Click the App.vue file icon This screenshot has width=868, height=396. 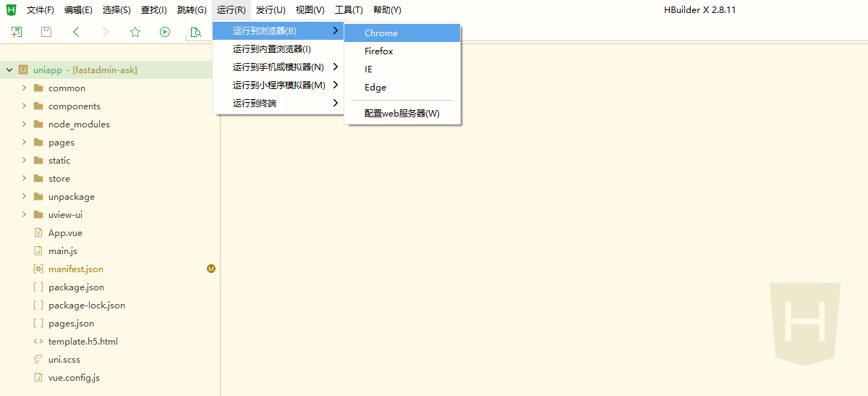pos(38,233)
